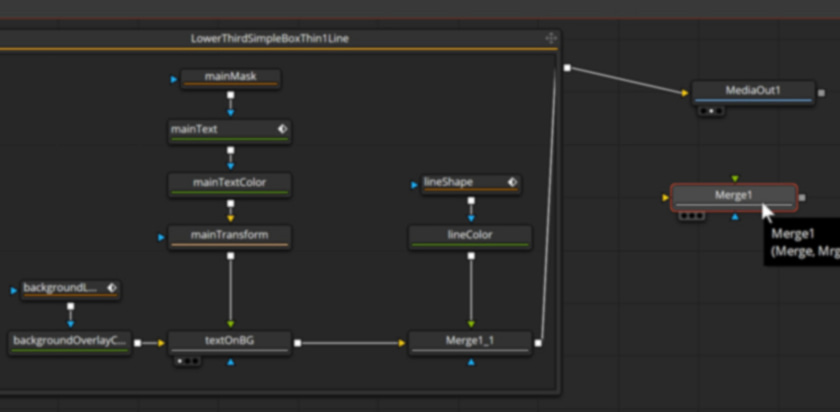Click yellow input arrow of Merge1_1
Screen dimensions: 840x412
click(x=402, y=343)
